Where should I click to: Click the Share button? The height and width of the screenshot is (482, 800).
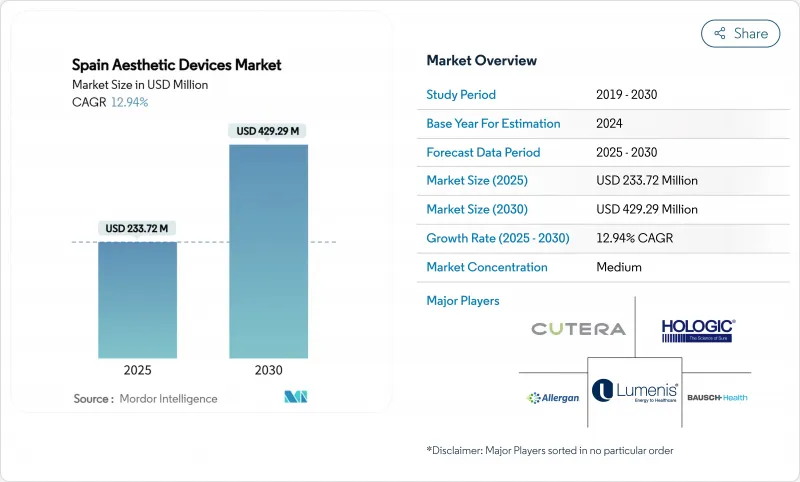(x=741, y=33)
